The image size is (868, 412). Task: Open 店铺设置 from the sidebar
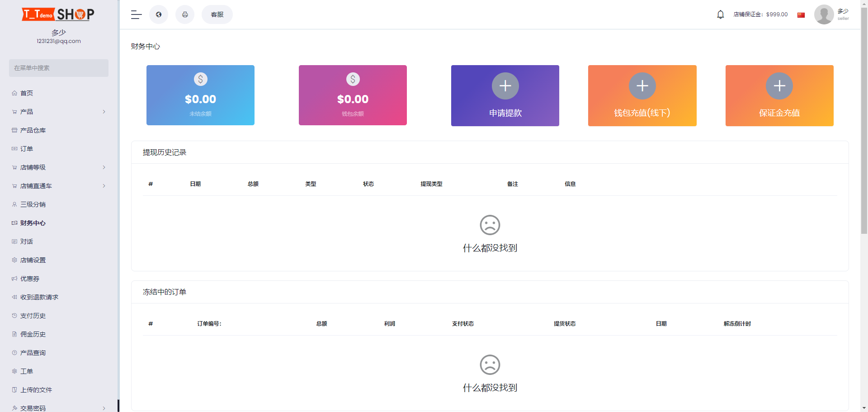[x=32, y=260]
